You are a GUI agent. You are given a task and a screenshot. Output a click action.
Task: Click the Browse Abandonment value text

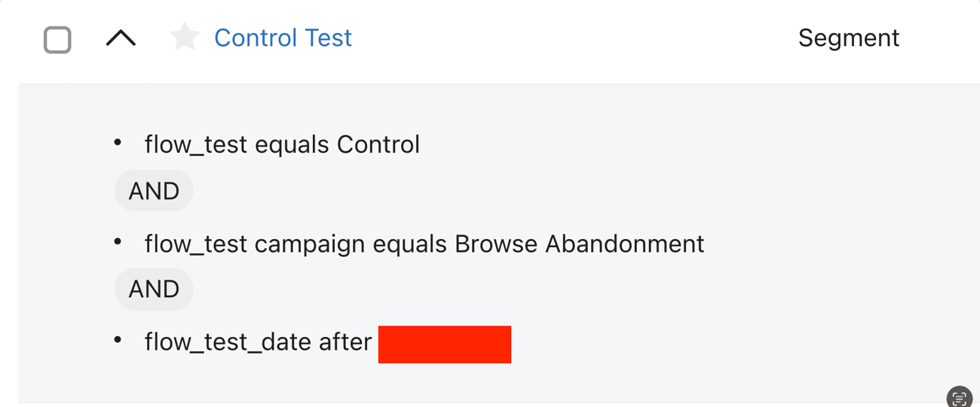click(x=579, y=243)
